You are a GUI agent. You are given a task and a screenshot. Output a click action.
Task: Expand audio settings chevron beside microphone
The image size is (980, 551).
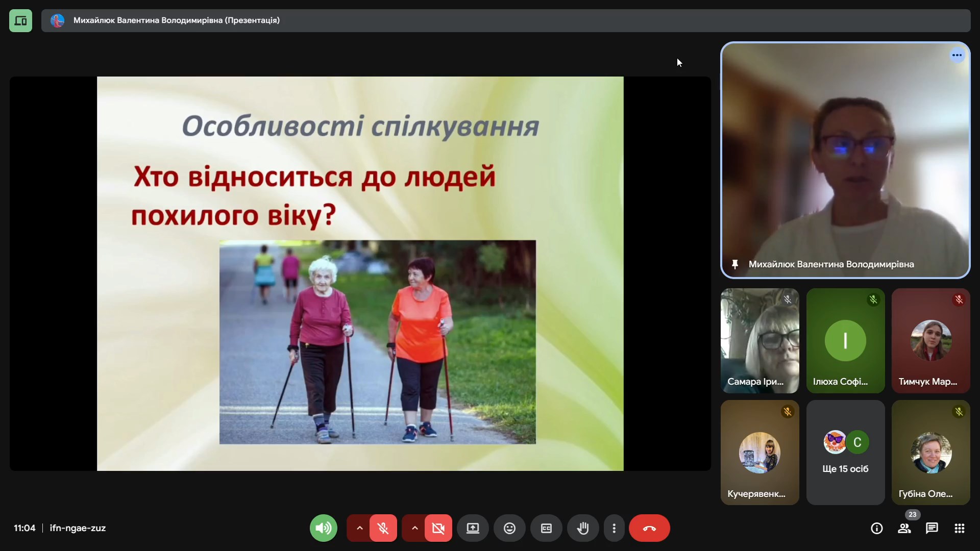[x=359, y=528]
